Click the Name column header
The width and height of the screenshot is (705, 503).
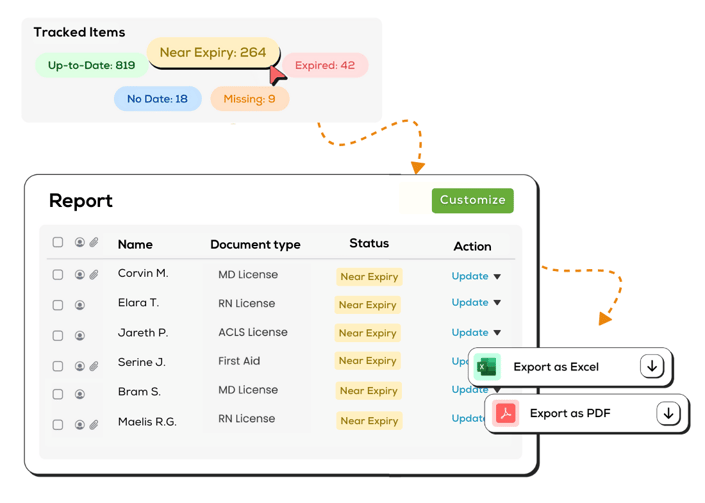(x=135, y=245)
